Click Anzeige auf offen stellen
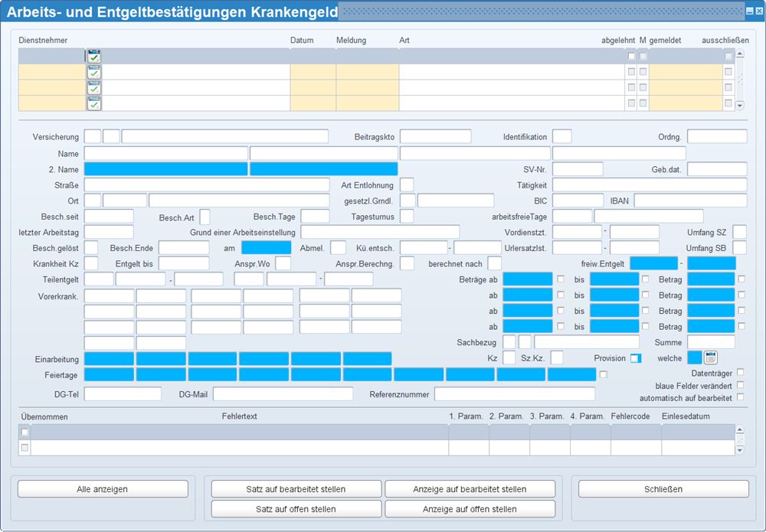 point(470,509)
